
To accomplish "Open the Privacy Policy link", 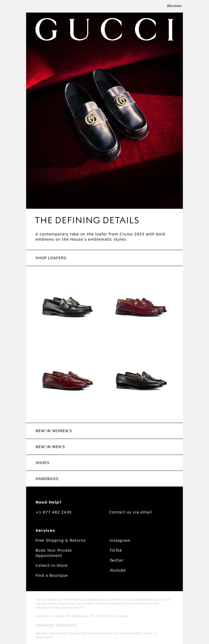I will tap(67, 625).
